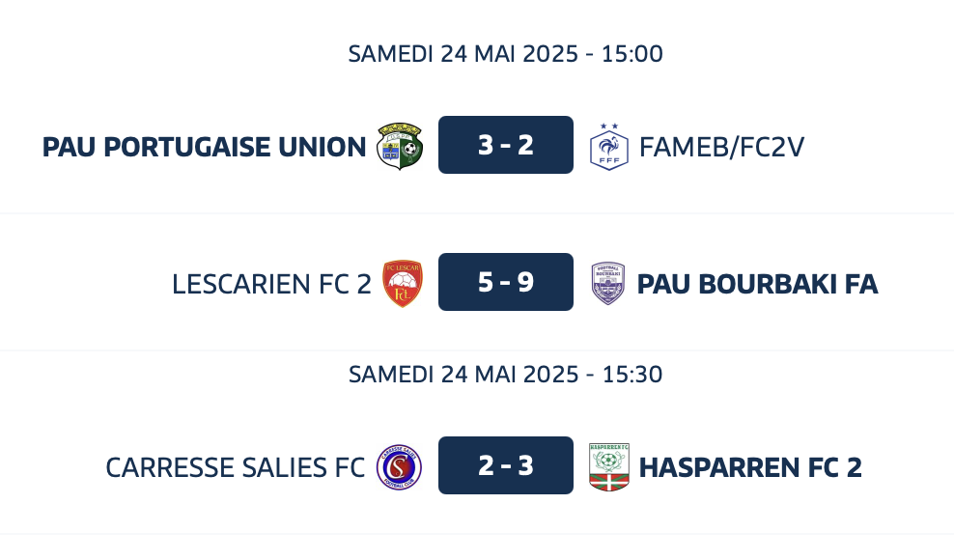Click the digit 5 in Lescarien's score
The width and height of the screenshot is (954, 560).
(485, 282)
